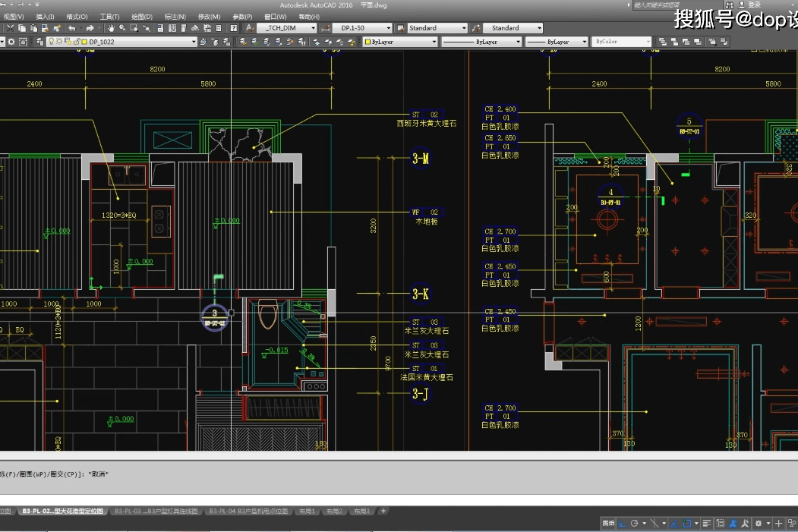This screenshot has height=532, width=798.
Task: Switch to B3-PL-04 layout tab
Action: tap(248, 512)
